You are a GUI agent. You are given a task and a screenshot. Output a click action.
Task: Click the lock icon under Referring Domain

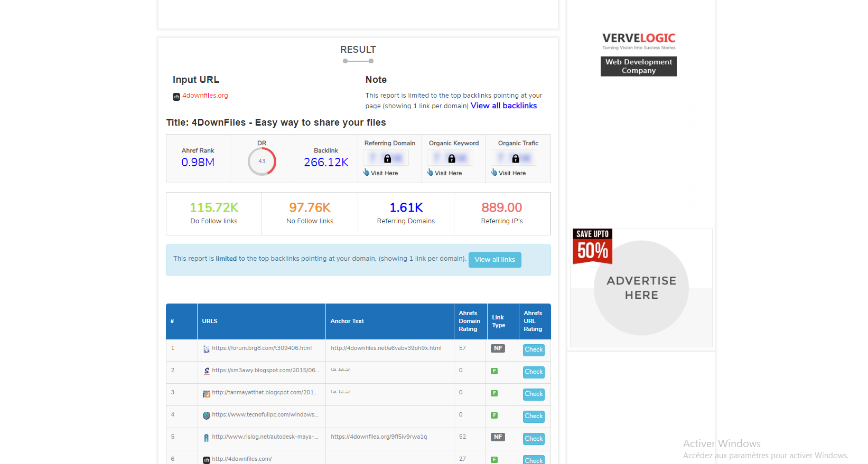[x=387, y=158]
